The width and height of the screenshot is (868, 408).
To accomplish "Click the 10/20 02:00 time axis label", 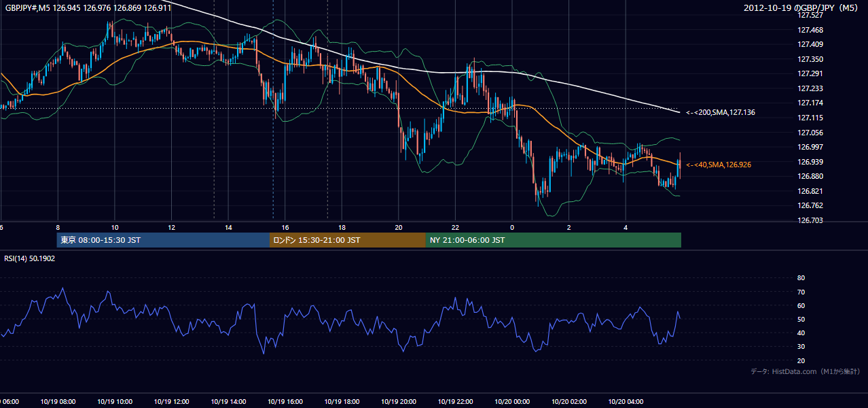I will click(x=569, y=401).
